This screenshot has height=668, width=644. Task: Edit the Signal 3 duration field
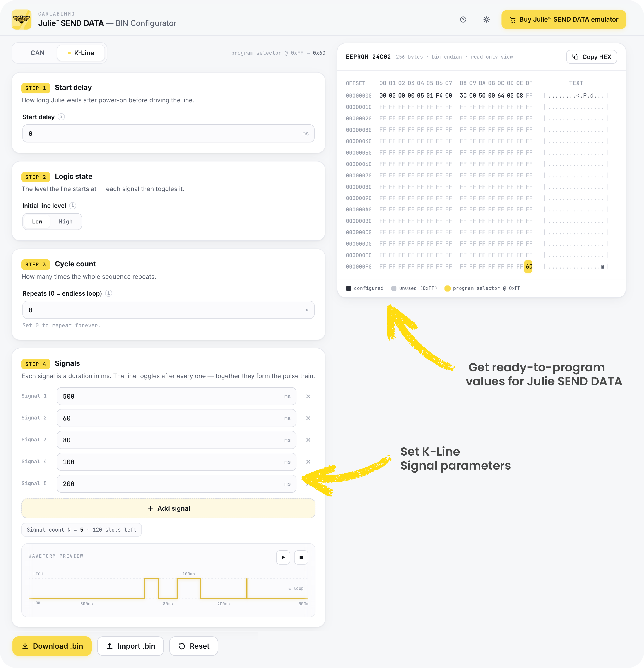coord(176,440)
